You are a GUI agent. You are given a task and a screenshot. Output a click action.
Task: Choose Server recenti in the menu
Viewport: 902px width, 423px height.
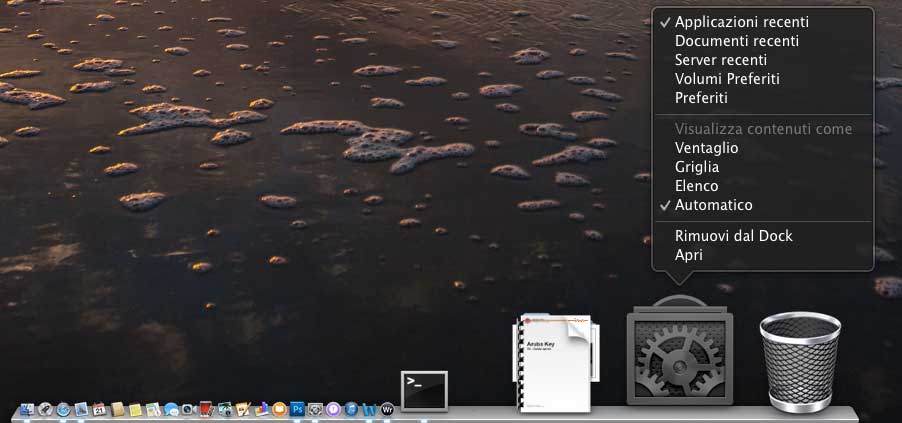pyautogui.click(x=722, y=60)
